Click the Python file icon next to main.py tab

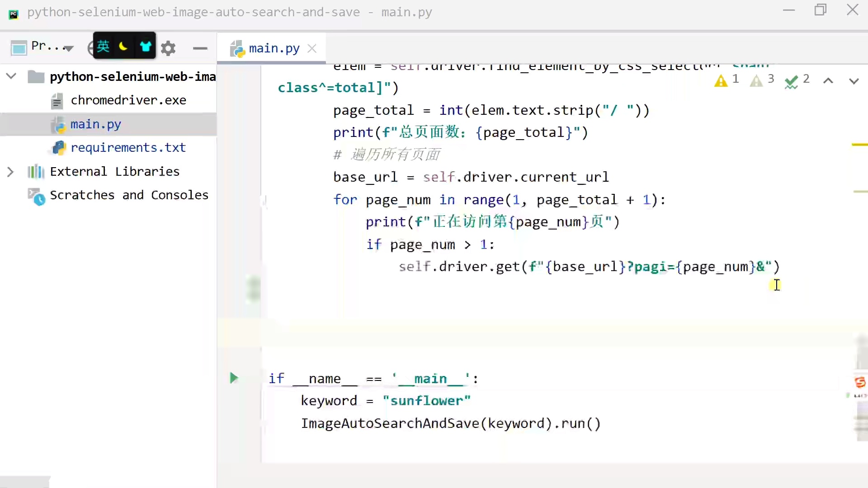click(237, 48)
